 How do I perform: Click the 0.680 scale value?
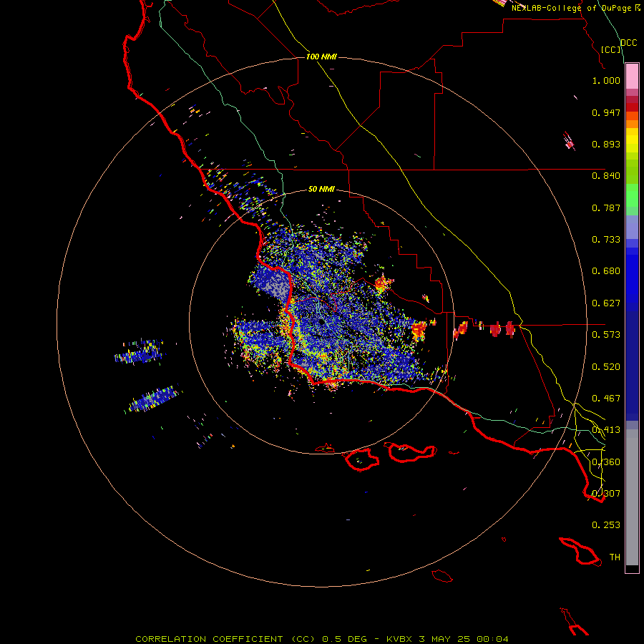click(x=606, y=271)
